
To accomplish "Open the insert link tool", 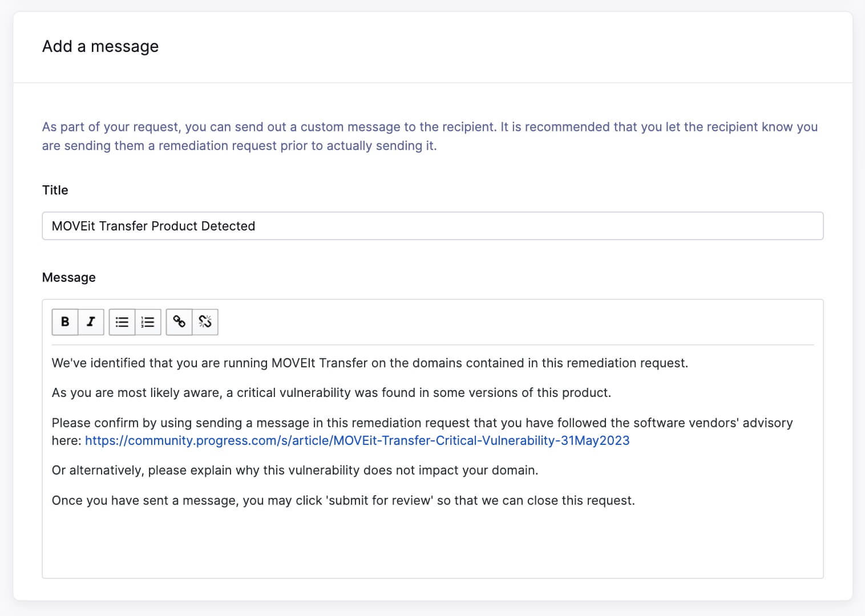I will pyautogui.click(x=179, y=322).
